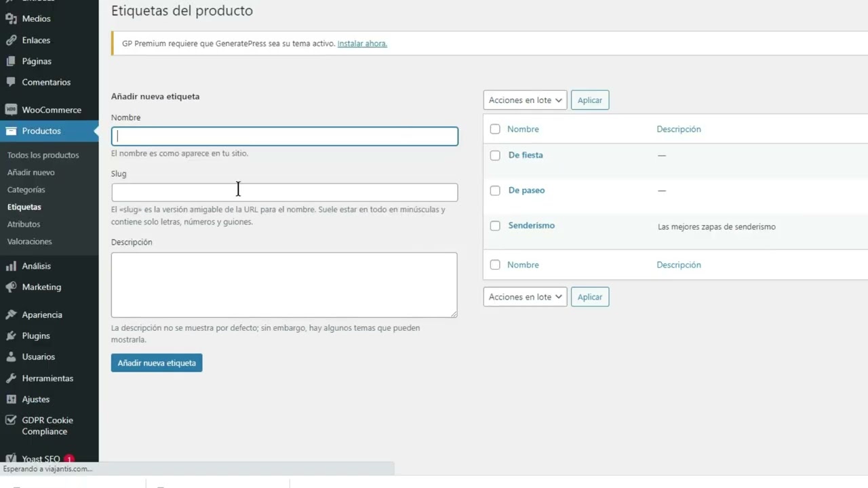Open Todos los productos submenu item
The width and height of the screenshot is (868, 488).
43,155
